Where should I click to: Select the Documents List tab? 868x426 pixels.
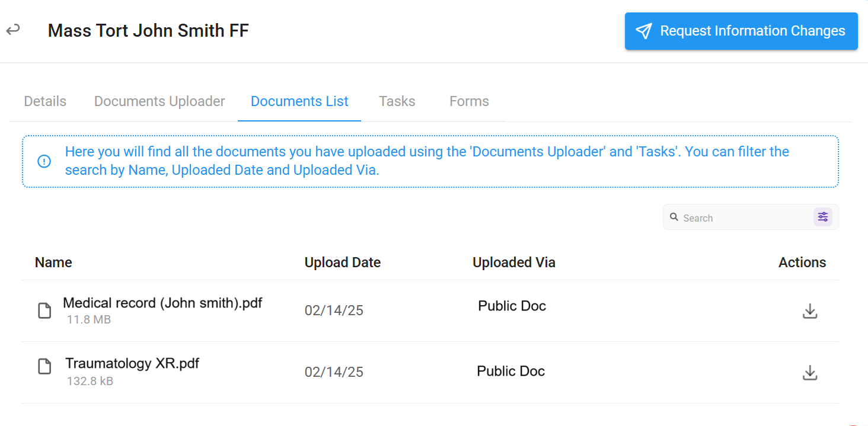click(299, 101)
